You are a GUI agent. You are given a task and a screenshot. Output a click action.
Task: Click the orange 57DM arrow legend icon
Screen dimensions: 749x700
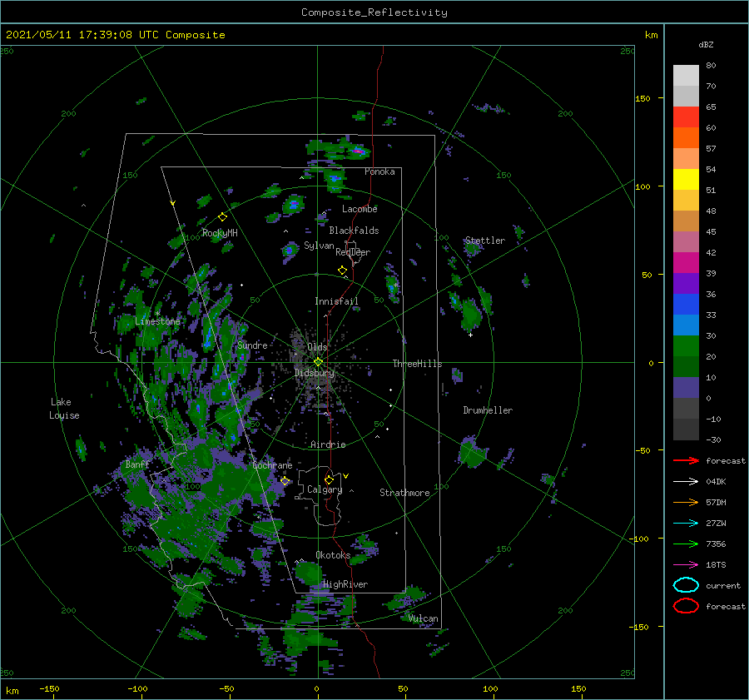click(x=686, y=502)
